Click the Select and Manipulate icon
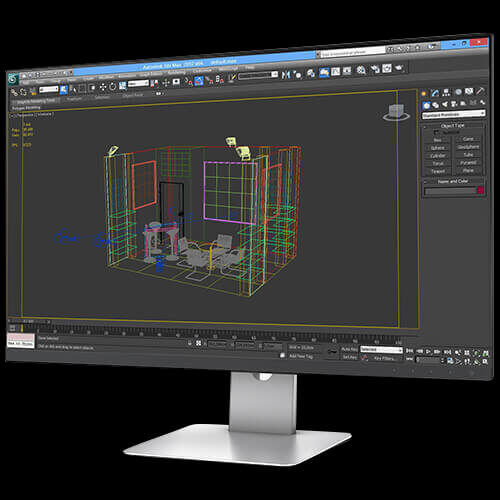This screenshot has height=500, width=500. pyautogui.click(x=166, y=83)
